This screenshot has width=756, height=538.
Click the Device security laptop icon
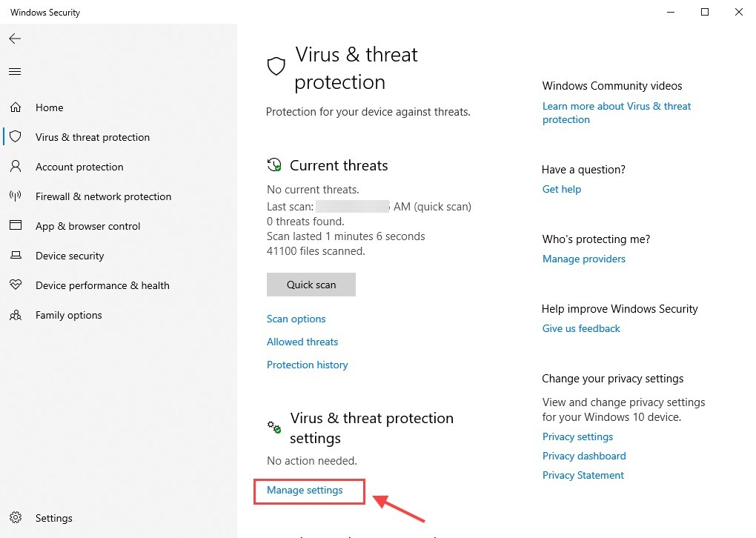click(x=15, y=256)
